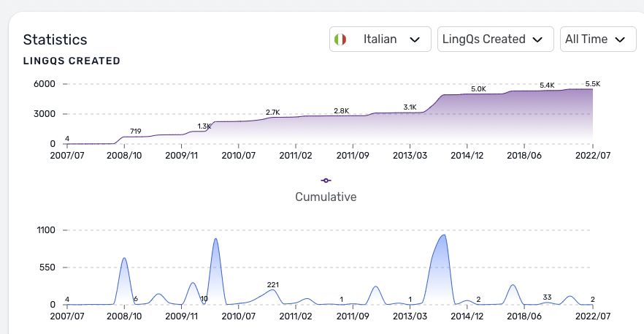Click the Statistics heading
The width and height of the screenshot is (644, 334).
(x=55, y=39)
